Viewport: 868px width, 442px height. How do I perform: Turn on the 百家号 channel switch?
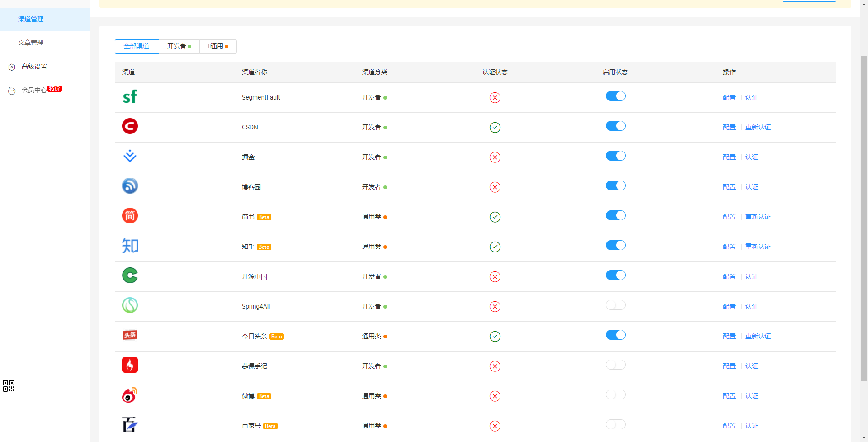615,425
